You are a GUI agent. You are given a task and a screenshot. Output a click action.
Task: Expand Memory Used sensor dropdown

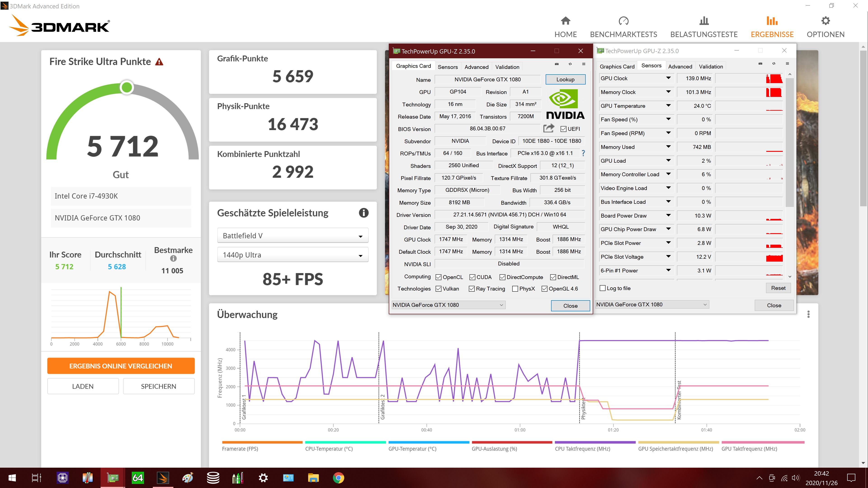(x=668, y=147)
